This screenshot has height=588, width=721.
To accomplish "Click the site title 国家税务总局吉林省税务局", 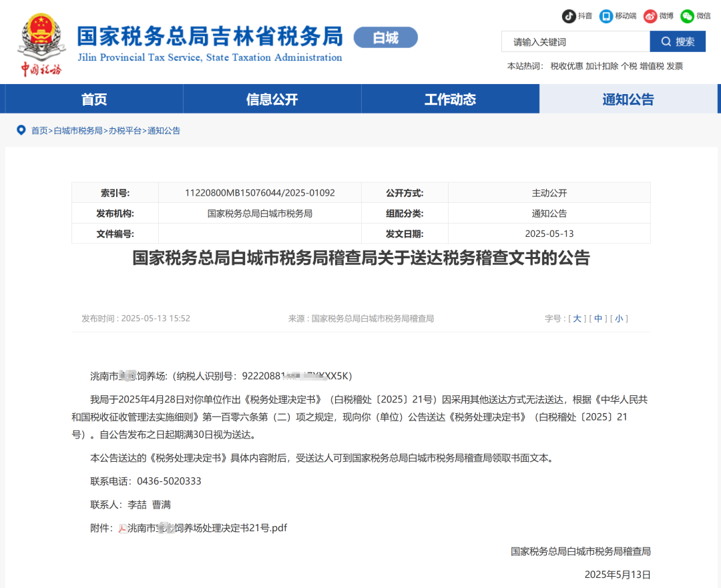I will coord(210,36).
